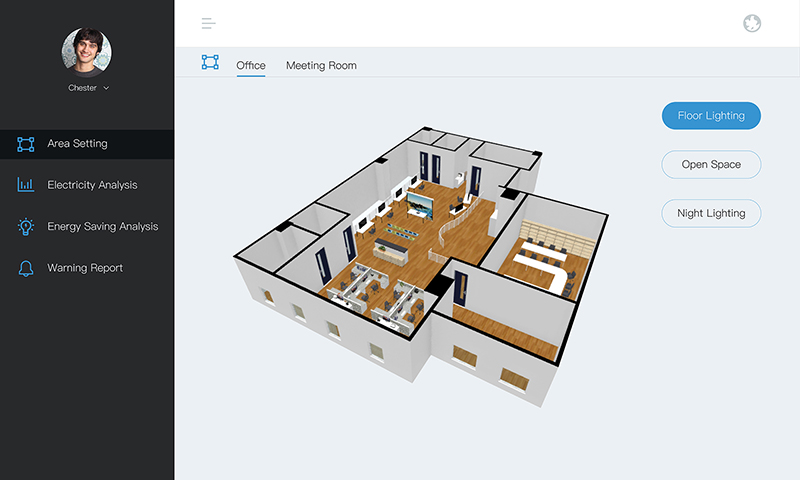
Task: Click the area frame icon beside Office tab
Action: 210,63
